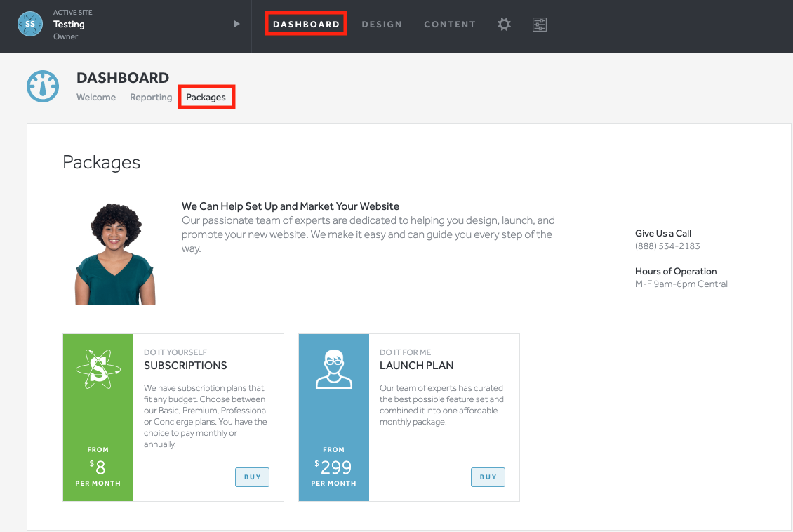The image size is (793, 532).
Task: Click the $299 per month price
Action: tap(334, 466)
